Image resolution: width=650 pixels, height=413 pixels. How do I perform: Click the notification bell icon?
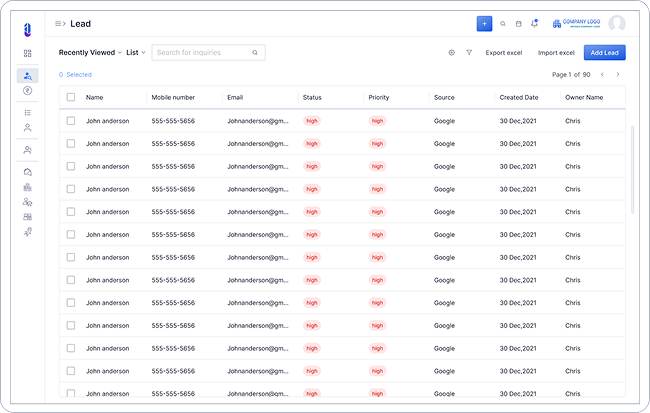click(534, 23)
